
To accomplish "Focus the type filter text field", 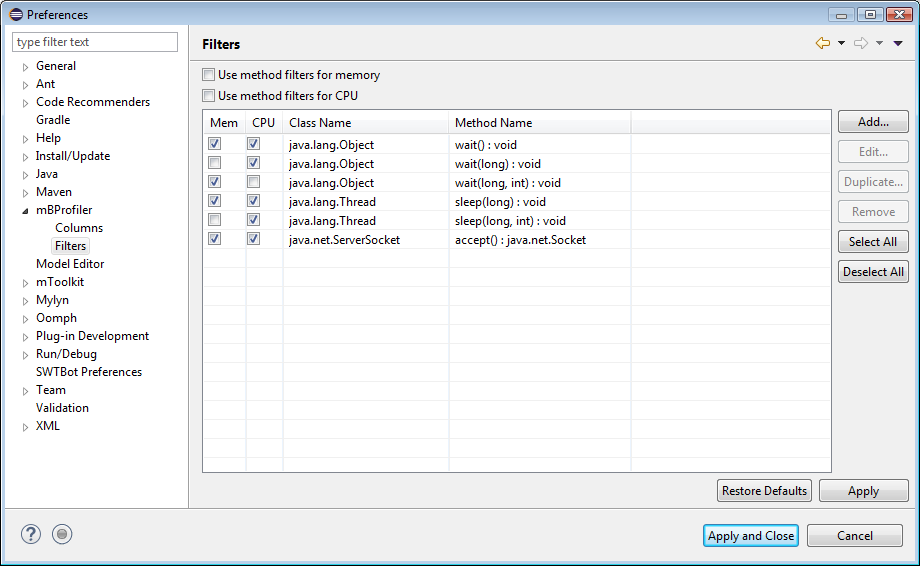I will 95,42.
